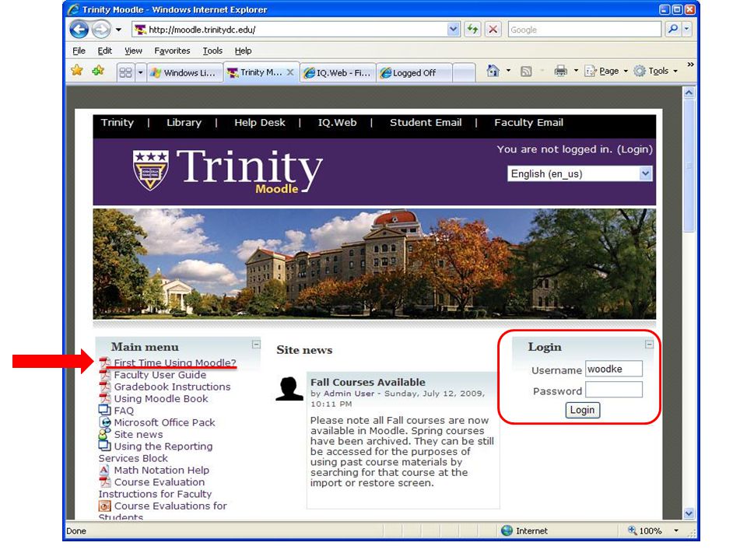The image size is (747, 560).
Task: Expand the toolbar overflow chevron
Action: 690,65
